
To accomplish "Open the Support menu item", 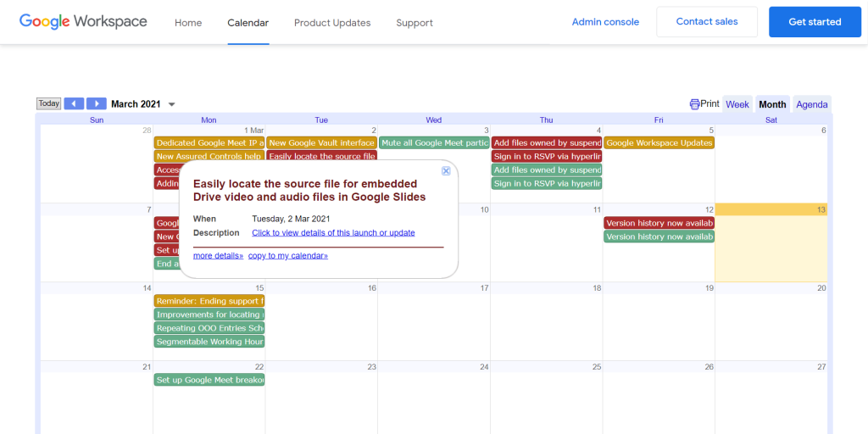I will 415,23.
